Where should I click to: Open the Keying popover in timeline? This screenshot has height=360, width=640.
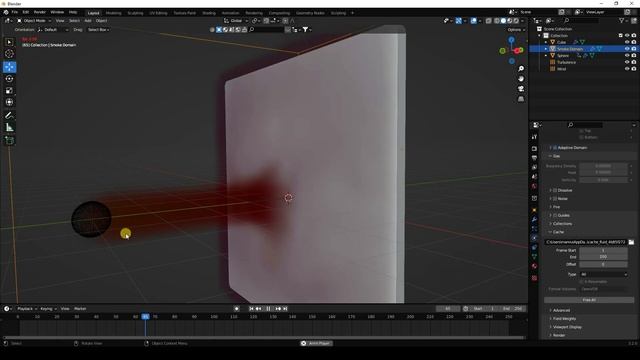point(48,309)
